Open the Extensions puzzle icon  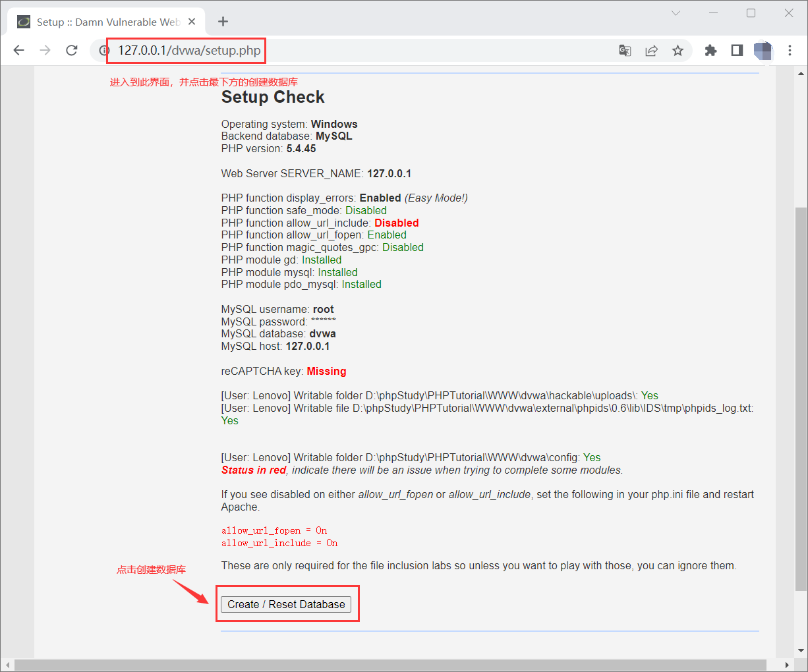pos(710,51)
